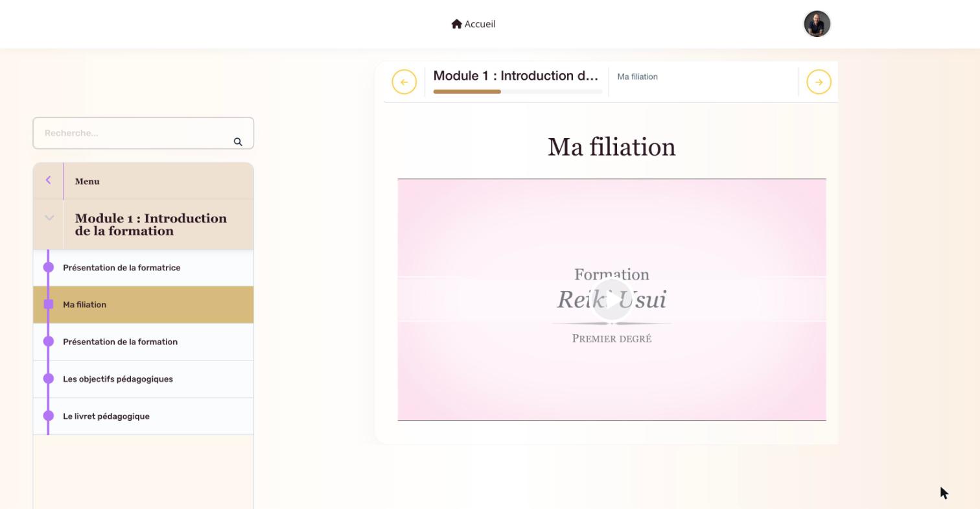The image size is (980, 509).
Task: Click the square marker for Ma filiation
Action: tap(49, 304)
